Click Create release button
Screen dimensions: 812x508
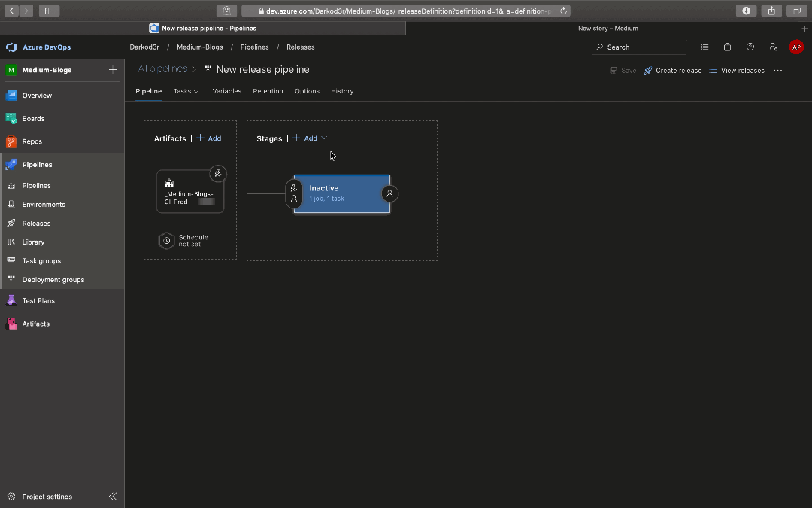[673, 71]
